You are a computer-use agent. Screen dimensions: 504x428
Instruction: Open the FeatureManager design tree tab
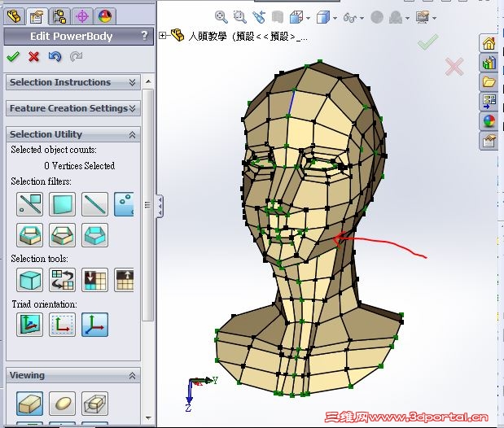[x=14, y=16]
